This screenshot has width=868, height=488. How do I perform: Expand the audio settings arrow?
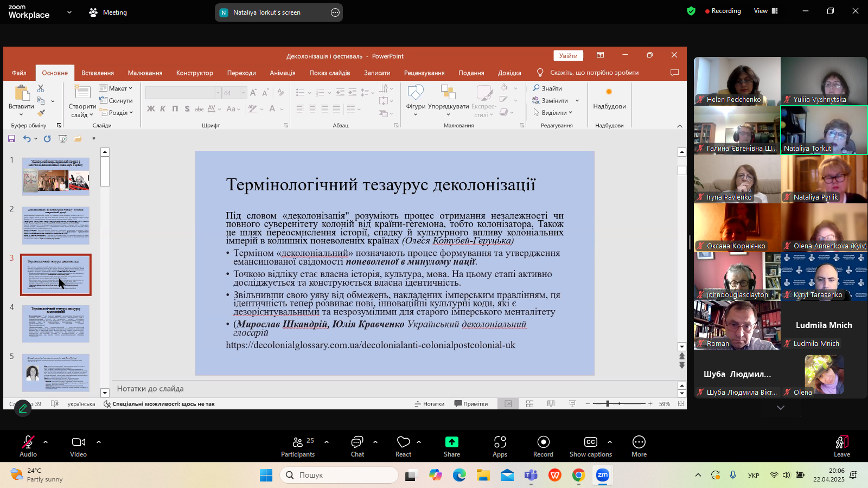point(46,442)
